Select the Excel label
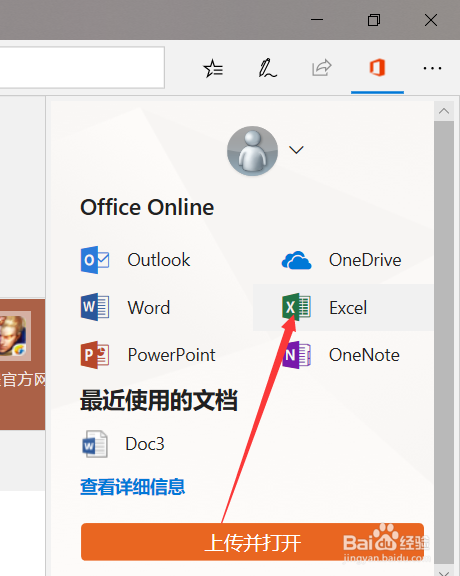Image resolution: width=460 pixels, height=576 pixels. click(348, 307)
